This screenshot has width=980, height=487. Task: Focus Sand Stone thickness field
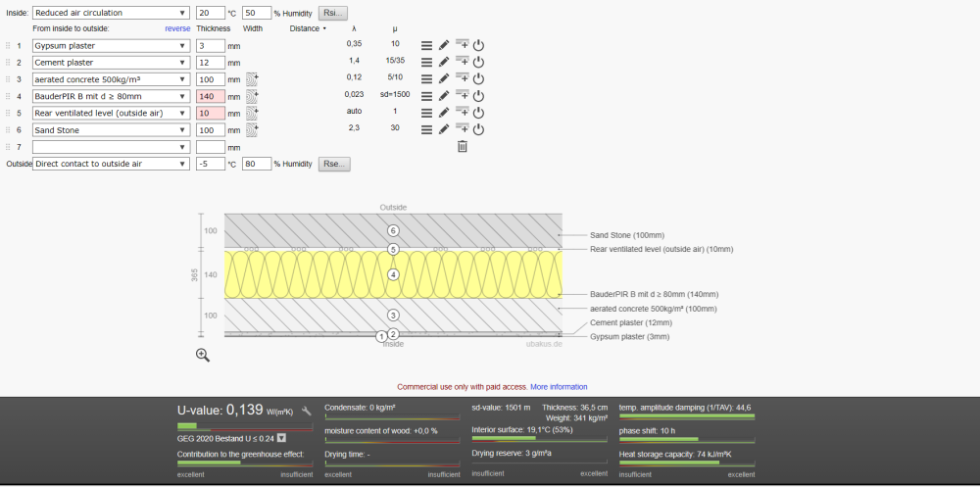210,130
